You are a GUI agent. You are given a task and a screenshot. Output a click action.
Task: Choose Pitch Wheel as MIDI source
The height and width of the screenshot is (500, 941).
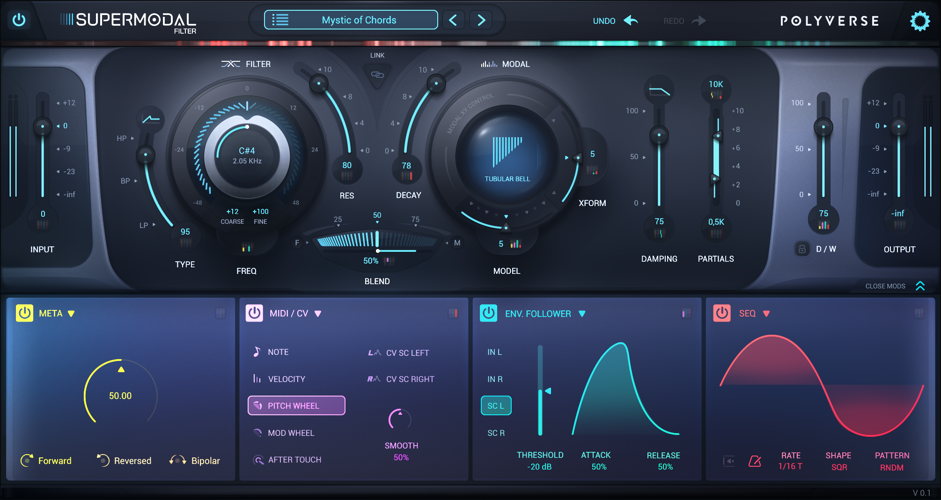296,406
